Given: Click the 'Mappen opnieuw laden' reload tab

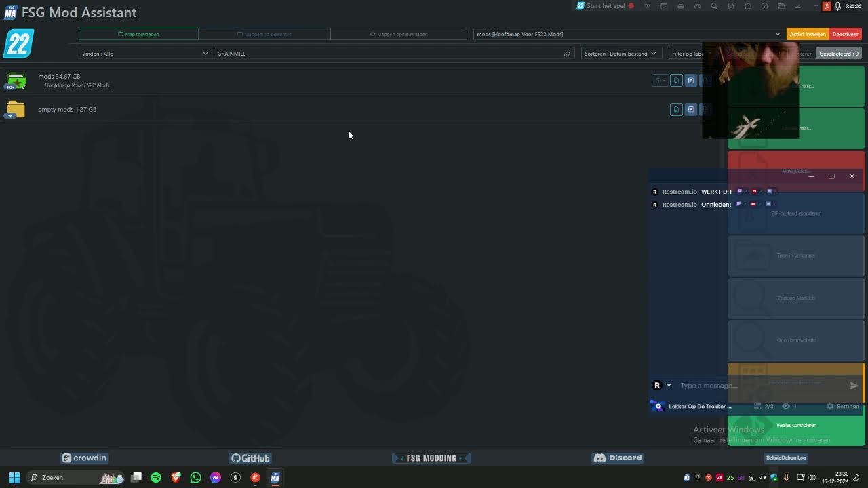Looking at the screenshot, I should [399, 34].
